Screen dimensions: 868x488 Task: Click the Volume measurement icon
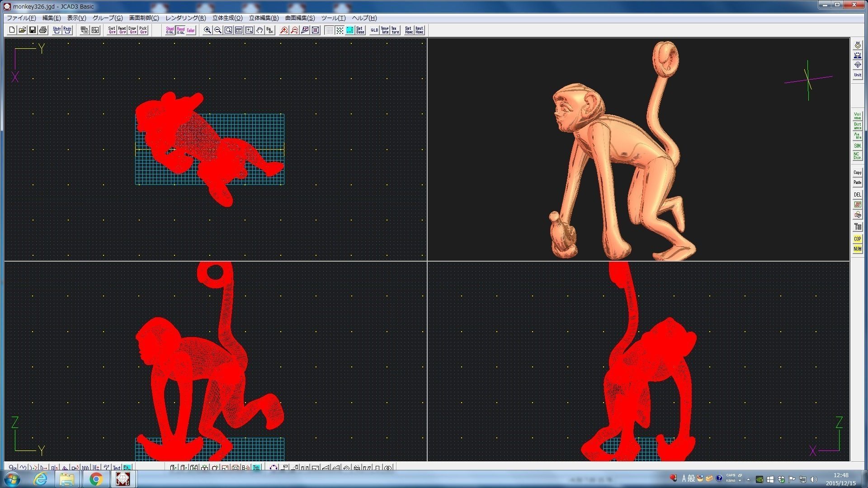pyautogui.click(x=857, y=116)
